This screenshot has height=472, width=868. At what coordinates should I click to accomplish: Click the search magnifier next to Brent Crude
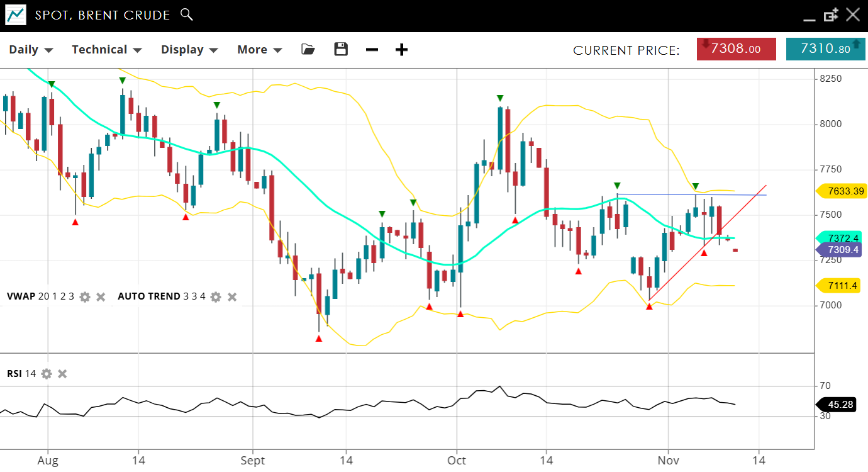click(186, 14)
